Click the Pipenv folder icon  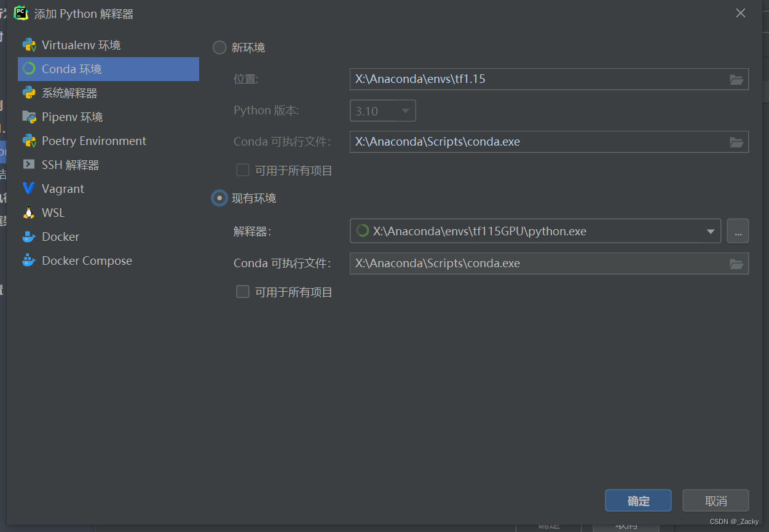29,117
